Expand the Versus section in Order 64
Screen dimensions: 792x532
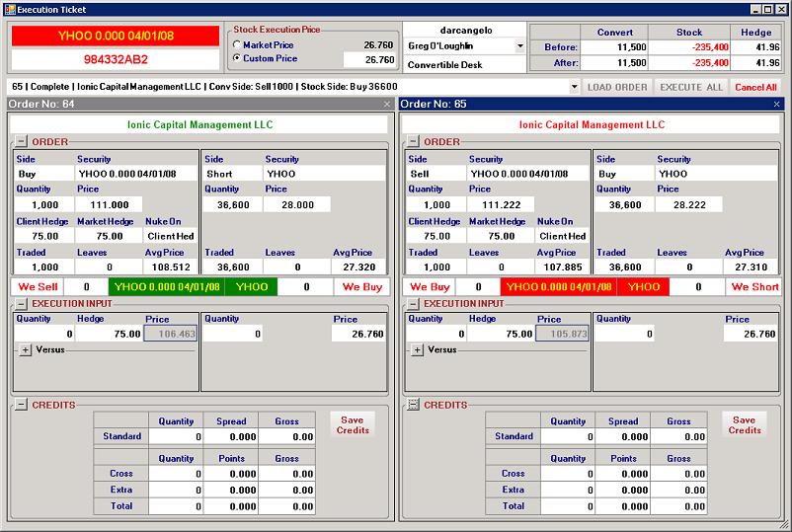26,349
